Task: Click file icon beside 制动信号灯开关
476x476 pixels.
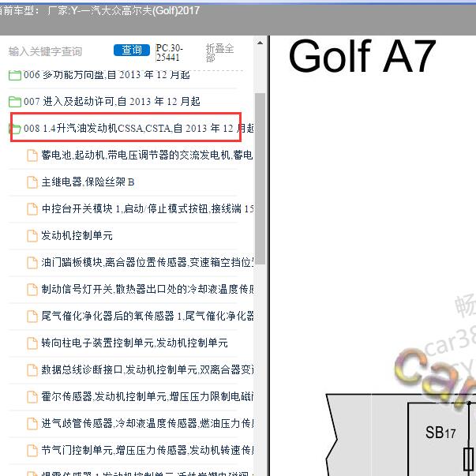Action: (x=32, y=289)
